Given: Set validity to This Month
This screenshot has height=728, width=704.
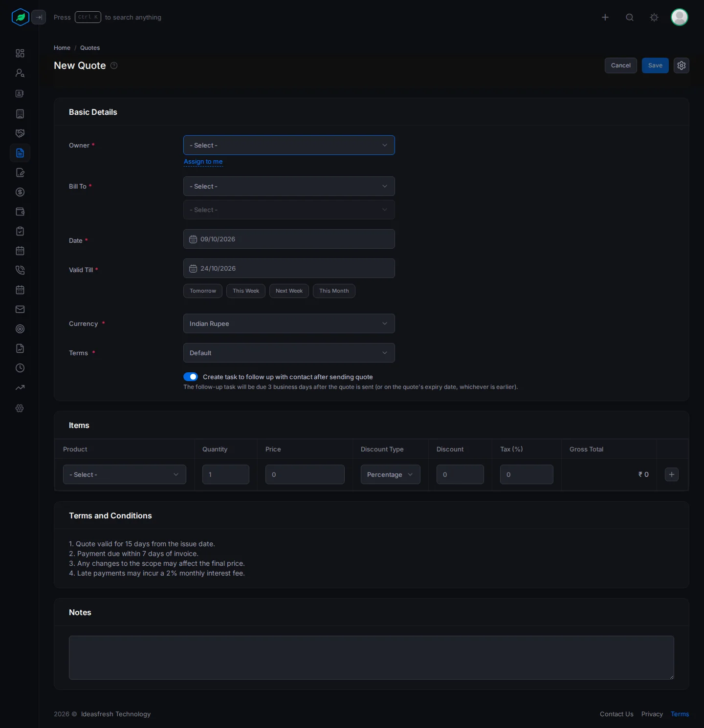Looking at the screenshot, I should [334, 291].
